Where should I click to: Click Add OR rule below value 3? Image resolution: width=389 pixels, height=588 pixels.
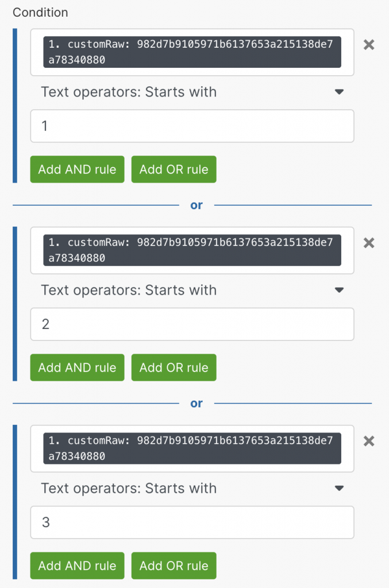(174, 566)
